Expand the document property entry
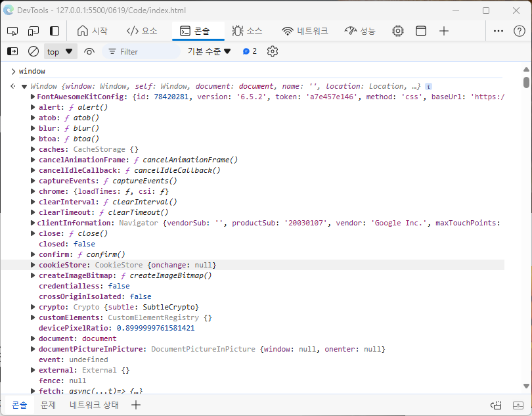This screenshot has width=532, height=416. (x=33, y=338)
